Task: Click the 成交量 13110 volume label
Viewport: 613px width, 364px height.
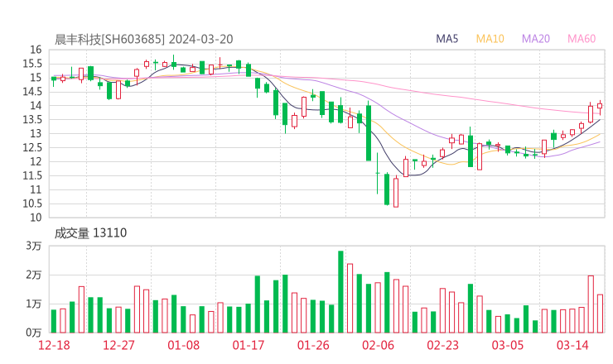Action: click(x=90, y=233)
